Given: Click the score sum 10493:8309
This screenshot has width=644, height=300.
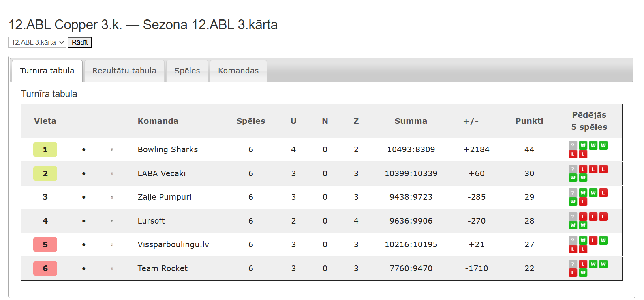Looking at the screenshot, I should pos(411,150).
